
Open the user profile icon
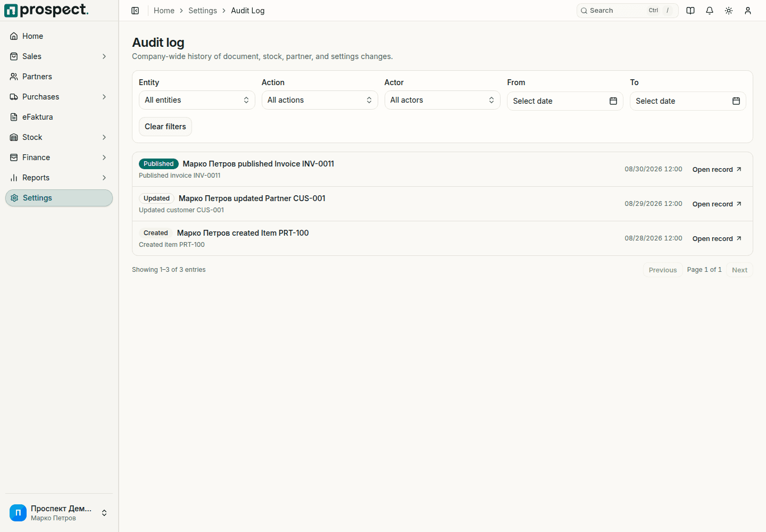click(x=748, y=11)
